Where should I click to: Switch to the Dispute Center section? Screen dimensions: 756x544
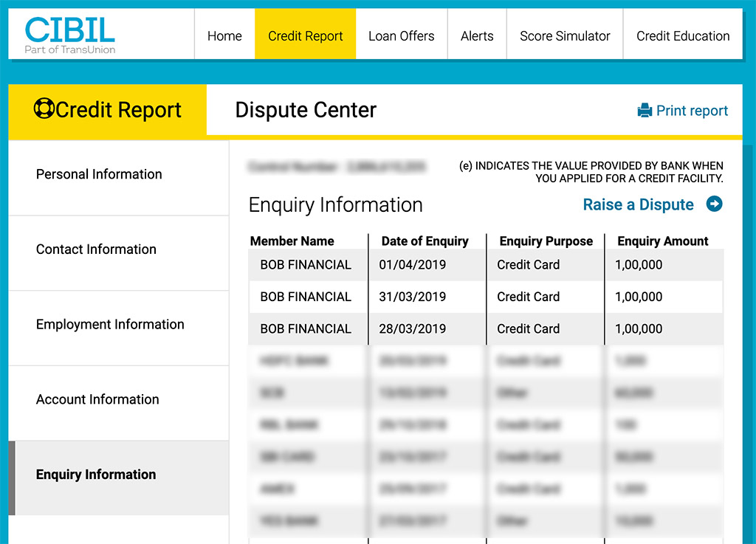(306, 110)
